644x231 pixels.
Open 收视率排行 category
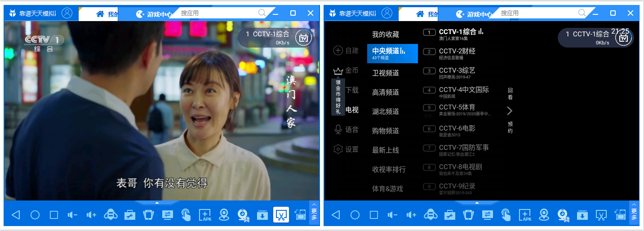coord(389,169)
